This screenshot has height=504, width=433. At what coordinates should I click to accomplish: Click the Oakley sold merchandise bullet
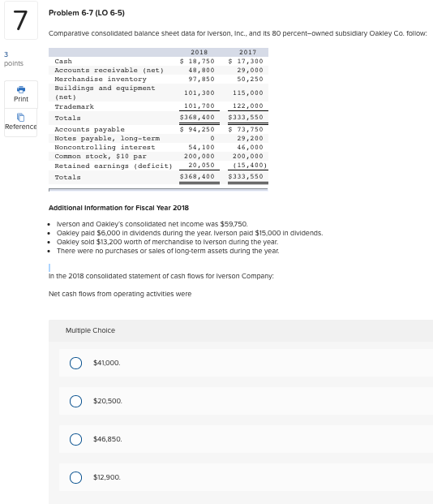[x=167, y=242]
